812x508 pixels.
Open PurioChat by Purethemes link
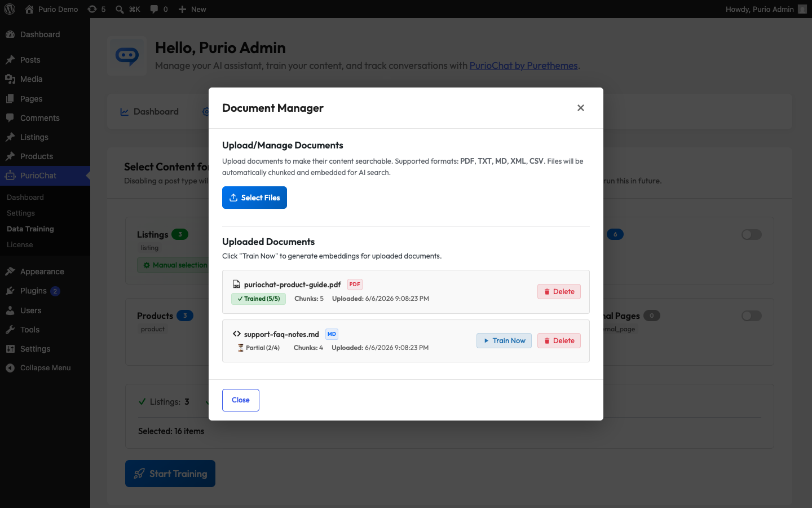[x=523, y=65]
